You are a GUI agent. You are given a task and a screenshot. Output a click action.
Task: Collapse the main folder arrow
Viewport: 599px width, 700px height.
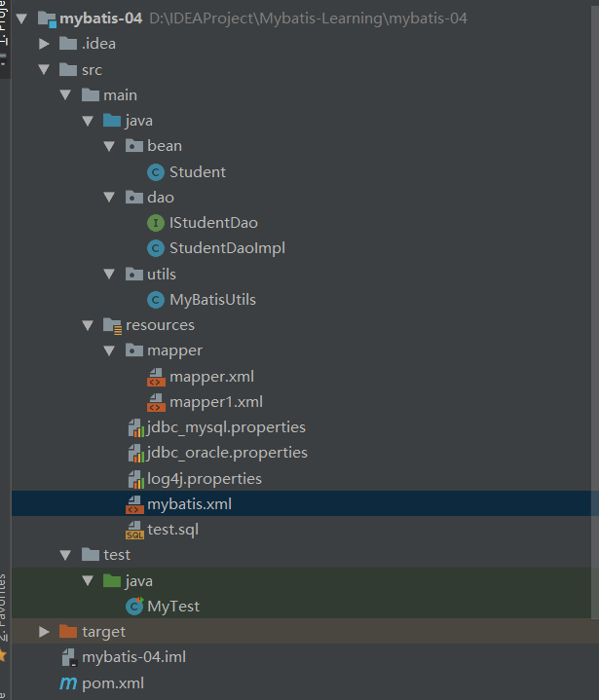(x=65, y=95)
